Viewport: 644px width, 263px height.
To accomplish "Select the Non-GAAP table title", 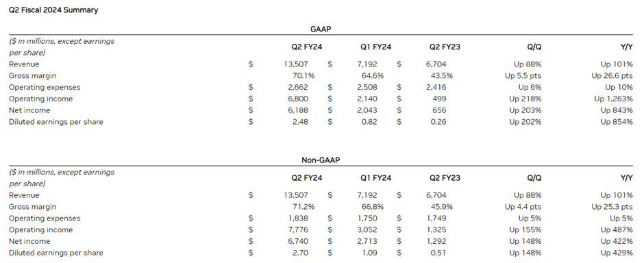I will pos(321,160).
